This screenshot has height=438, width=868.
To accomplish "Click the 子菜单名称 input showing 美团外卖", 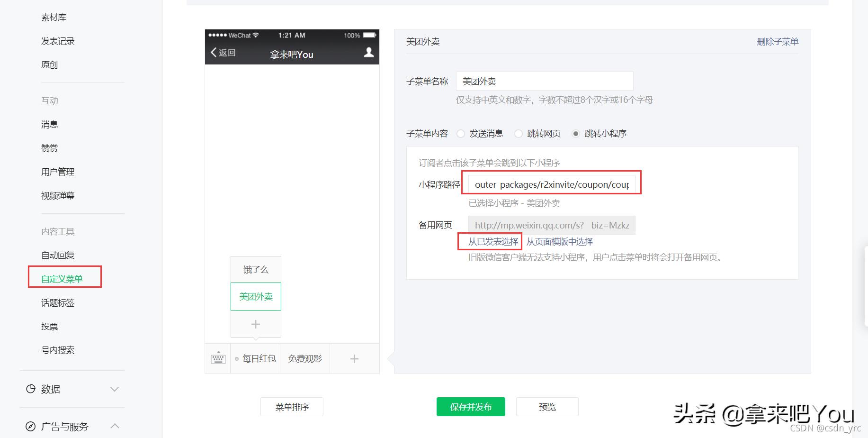I will pyautogui.click(x=544, y=81).
